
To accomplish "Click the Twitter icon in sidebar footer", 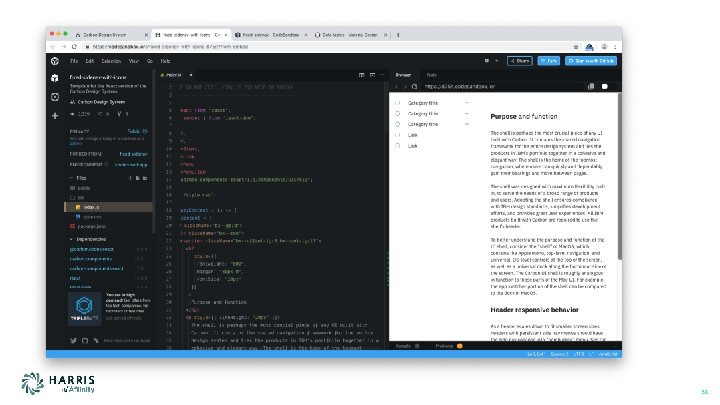I will click(73, 340).
